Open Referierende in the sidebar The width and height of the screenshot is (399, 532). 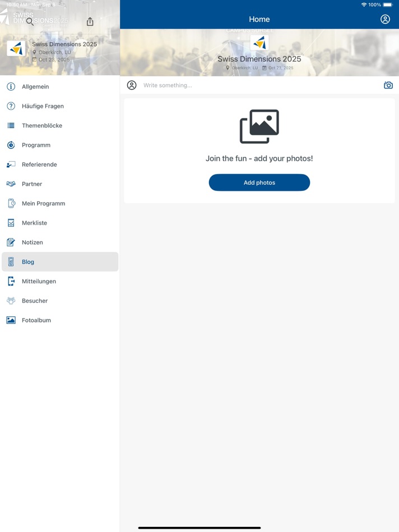click(x=60, y=165)
